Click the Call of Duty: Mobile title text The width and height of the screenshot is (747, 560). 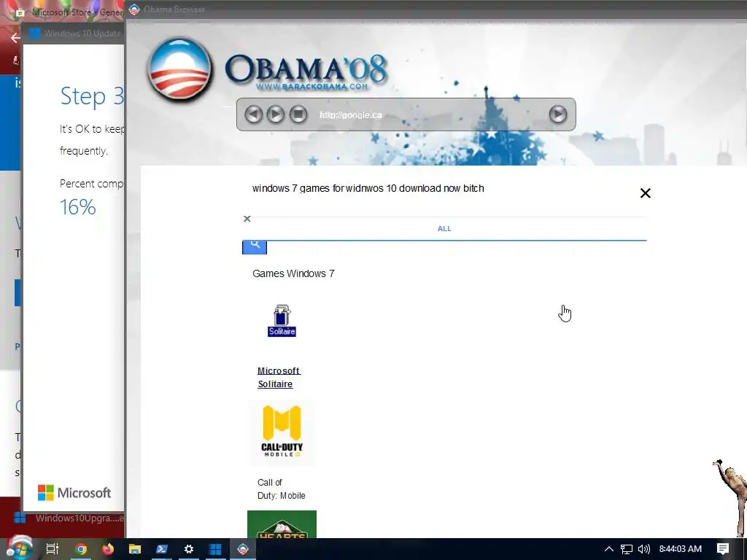coord(281,489)
